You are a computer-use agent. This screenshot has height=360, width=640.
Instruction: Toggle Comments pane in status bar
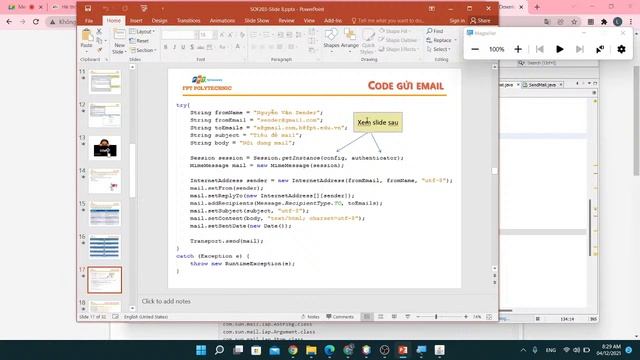point(340,317)
